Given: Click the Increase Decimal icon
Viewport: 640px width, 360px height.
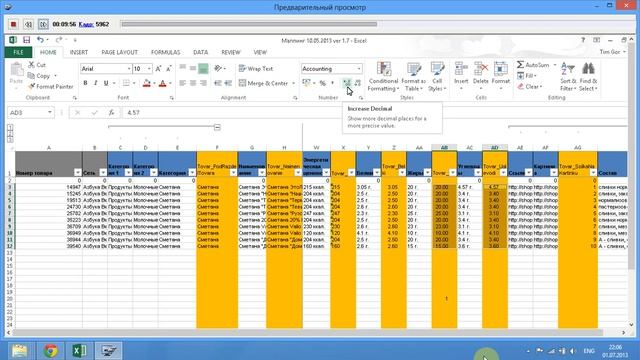Looking at the screenshot, I should (x=347, y=83).
